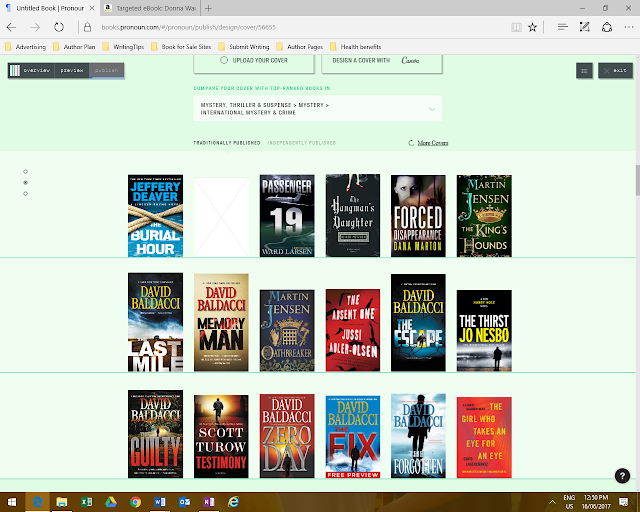Select the Passenger 19 cover thumbnail
640x512 pixels.
tap(287, 216)
